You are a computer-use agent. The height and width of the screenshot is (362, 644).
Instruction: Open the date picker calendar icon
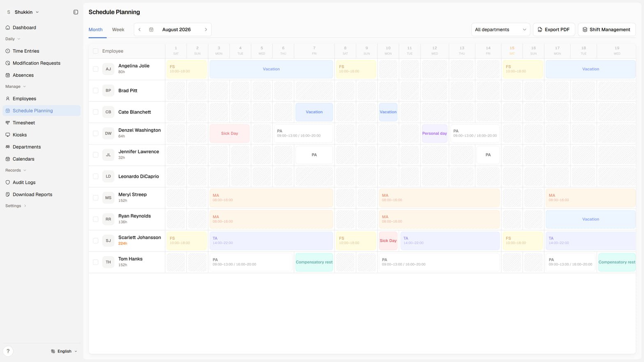pyautogui.click(x=151, y=30)
